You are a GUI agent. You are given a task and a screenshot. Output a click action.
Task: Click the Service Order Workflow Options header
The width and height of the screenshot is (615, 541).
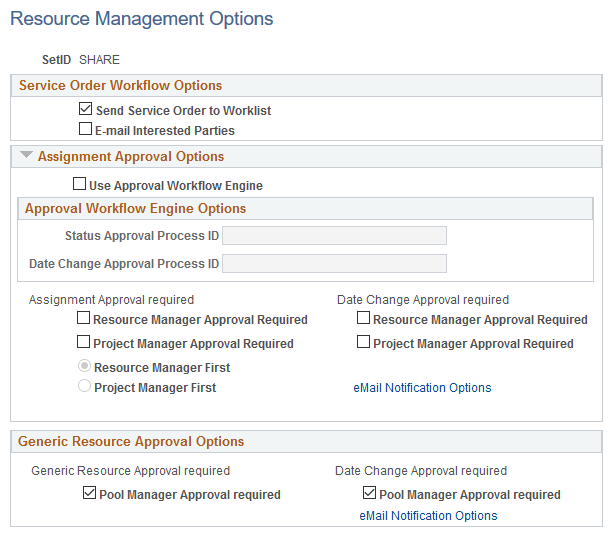120,86
